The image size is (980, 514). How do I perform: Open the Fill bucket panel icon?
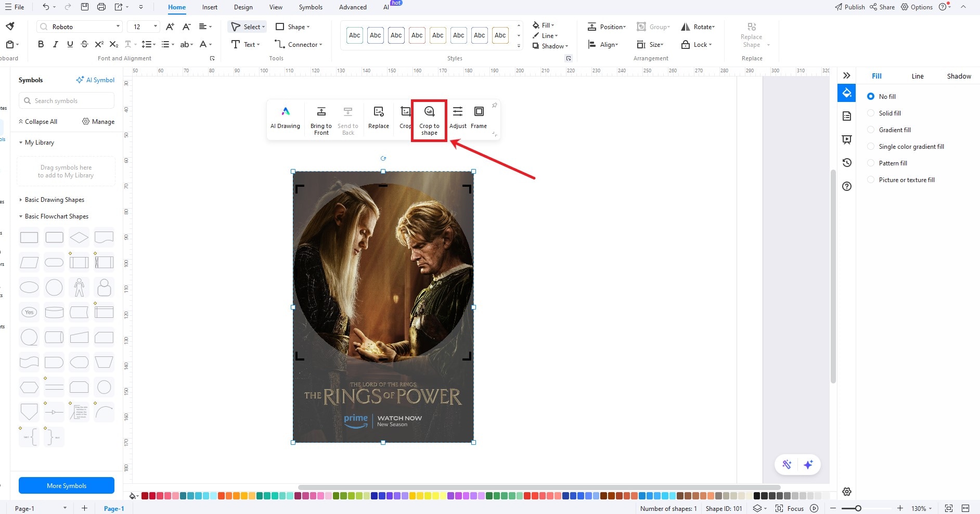(847, 93)
